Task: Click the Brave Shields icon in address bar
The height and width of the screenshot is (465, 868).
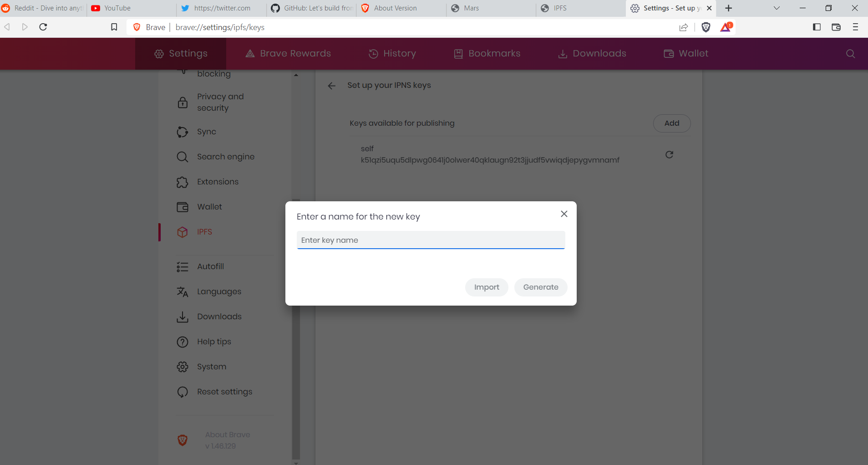Action: pyautogui.click(x=706, y=27)
